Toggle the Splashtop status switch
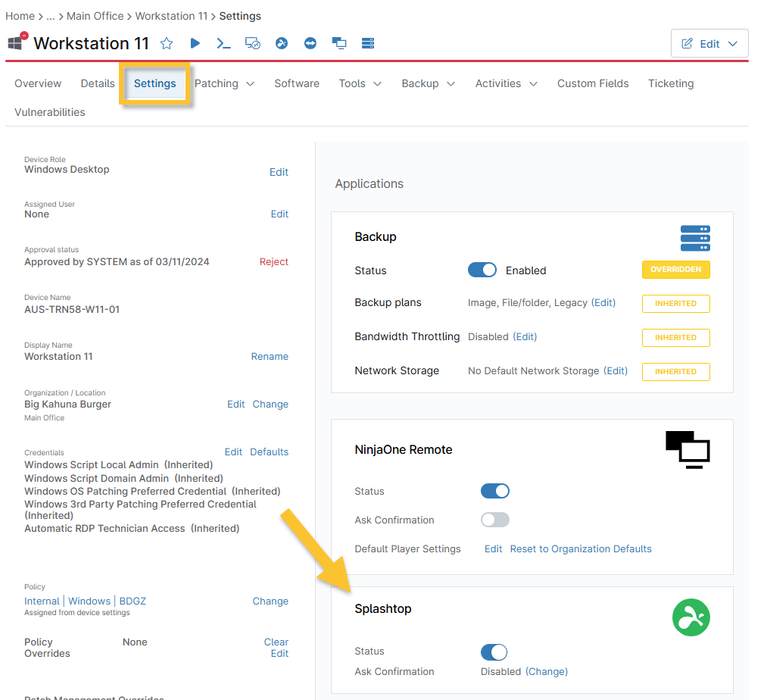Screen dimensions: 767x700 (x=494, y=652)
